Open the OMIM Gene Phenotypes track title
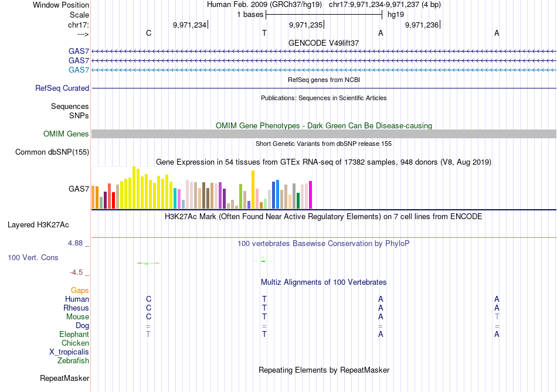The image size is (557, 392). [x=324, y=126]
